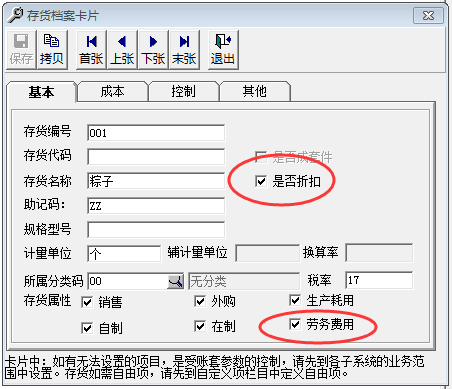Open the 其他 tab
452x389 pixels.
point(254,91)
